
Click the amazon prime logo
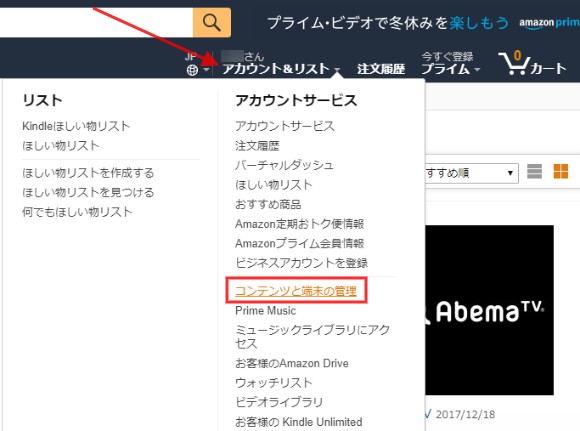[549, 23]
